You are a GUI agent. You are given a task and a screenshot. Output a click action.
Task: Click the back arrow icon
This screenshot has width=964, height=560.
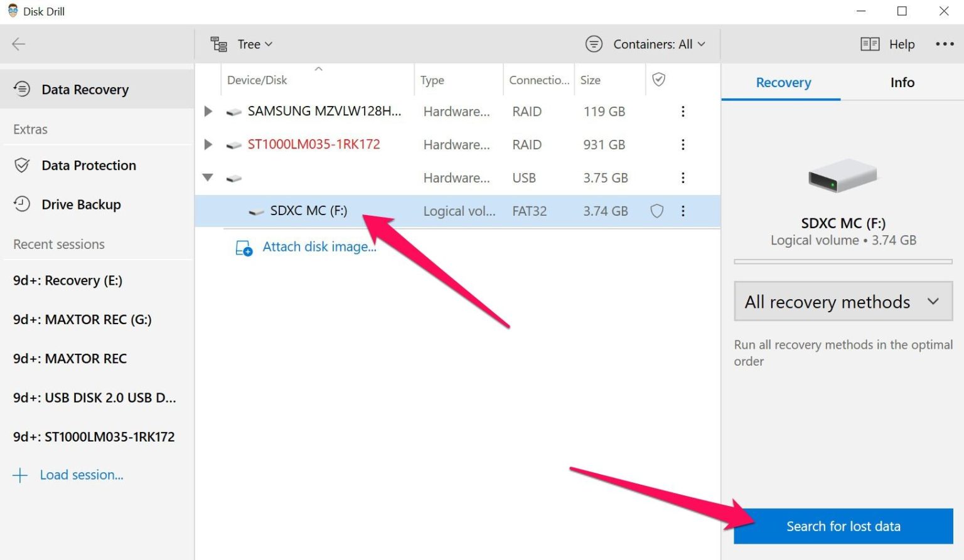tap(19, 44)
